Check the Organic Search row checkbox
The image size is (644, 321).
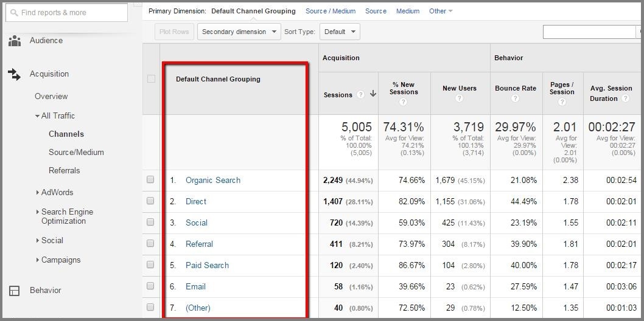pyautogui.click(x=150, y=179)
